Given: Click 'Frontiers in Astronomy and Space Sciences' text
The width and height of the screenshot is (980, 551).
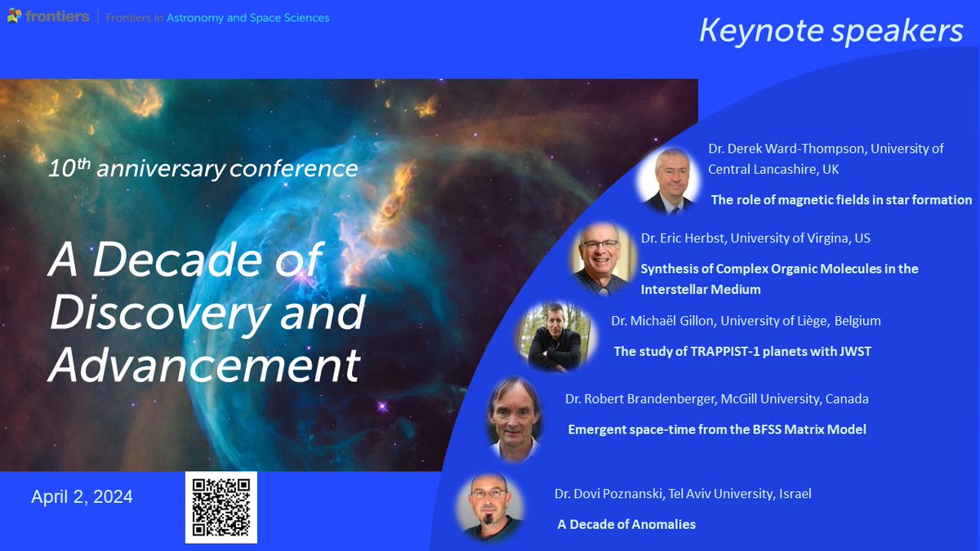Looking at the screenshot, I should click(218, 17).
